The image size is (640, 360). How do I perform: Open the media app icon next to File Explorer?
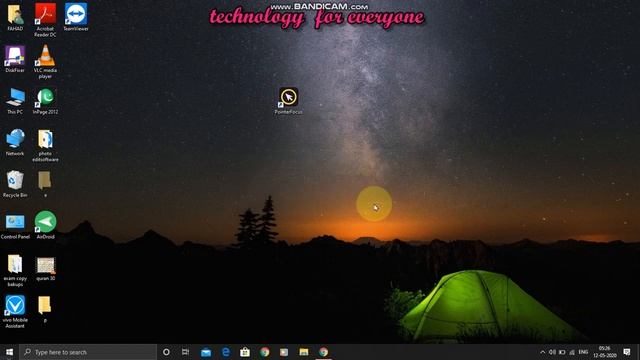pos(284,352)
